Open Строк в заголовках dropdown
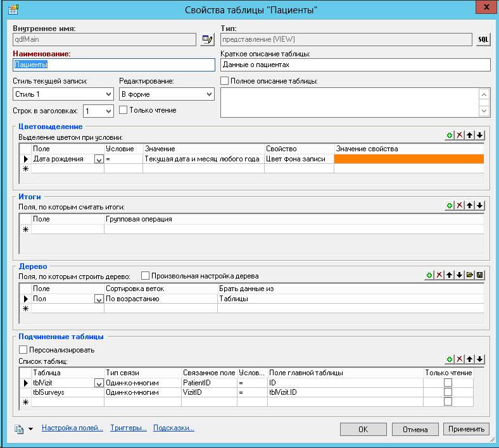The height and width of the screenshot is (448, 499). pyautogui.click(x=108, y=111)
